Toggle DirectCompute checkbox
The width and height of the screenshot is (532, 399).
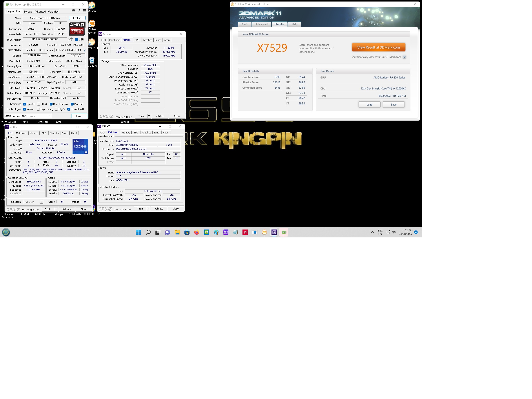[x=51, y=104]
